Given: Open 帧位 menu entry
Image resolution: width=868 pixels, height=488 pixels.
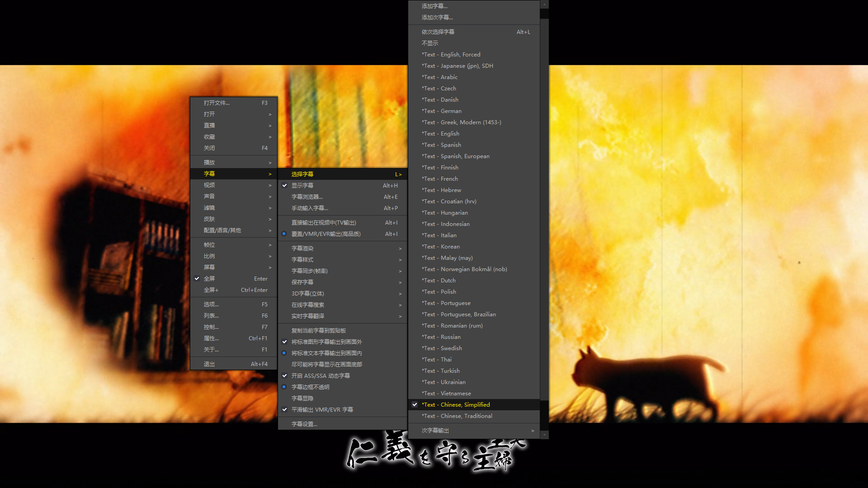Looking at the screenshot, I should coord(234,245).
